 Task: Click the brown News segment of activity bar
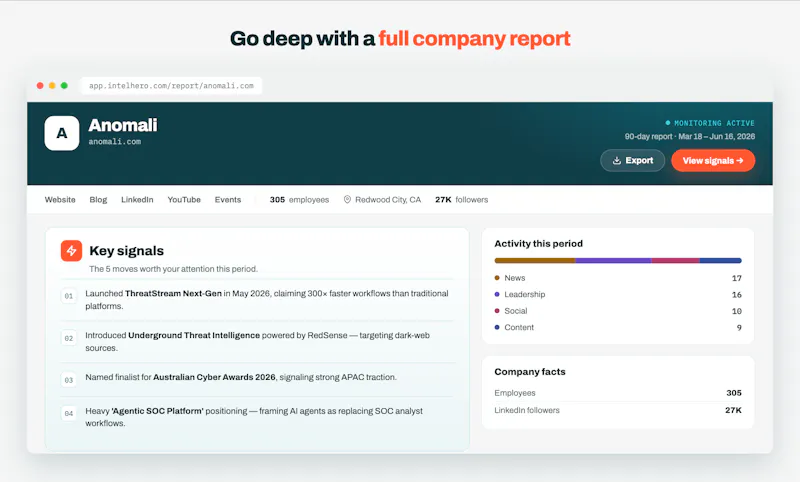(535, 261)
